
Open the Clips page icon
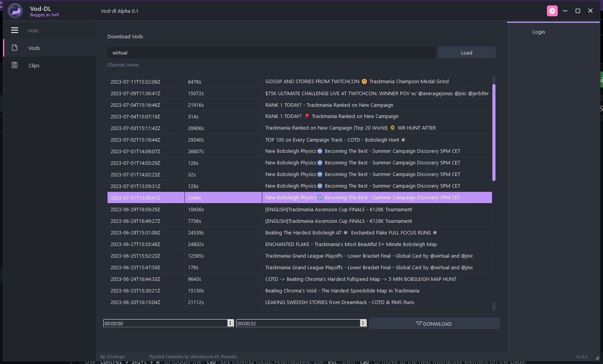15,65
